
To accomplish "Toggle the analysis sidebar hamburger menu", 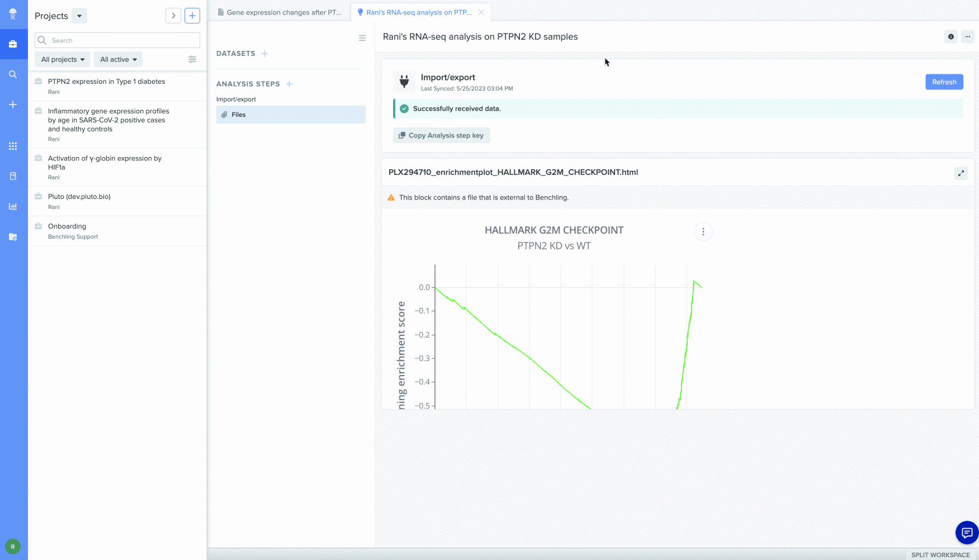I will 362,38.
